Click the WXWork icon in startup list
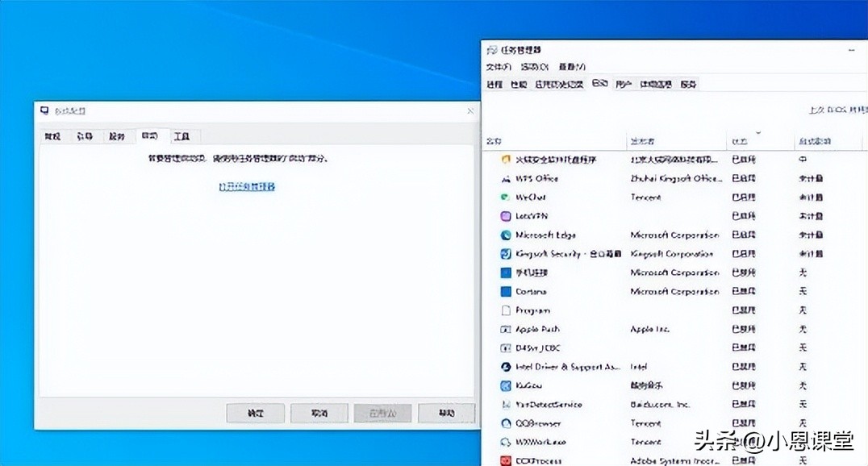 pyautogui.click(x=506, y=442)
